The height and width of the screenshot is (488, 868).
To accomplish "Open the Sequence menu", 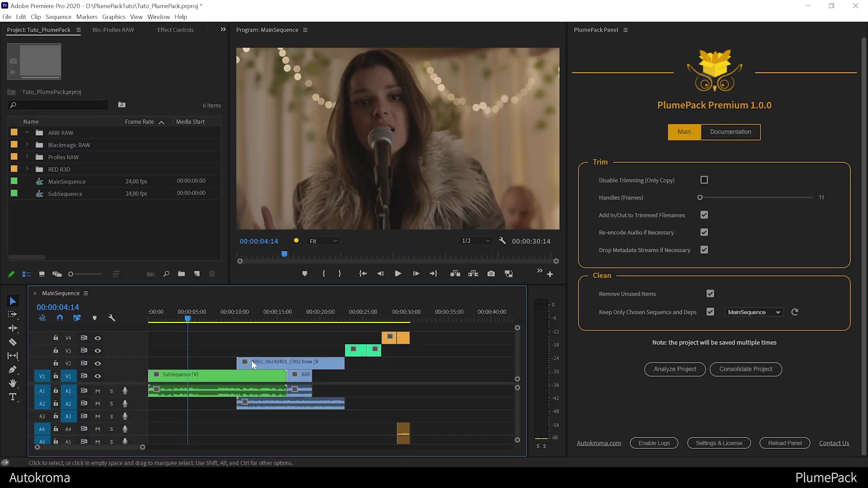I will (x=58, y=17).
